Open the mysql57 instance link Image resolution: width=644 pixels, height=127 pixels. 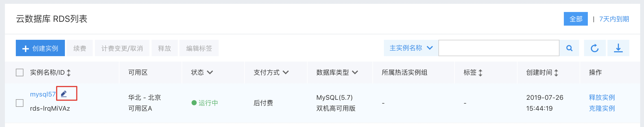[x=43, y=94]
